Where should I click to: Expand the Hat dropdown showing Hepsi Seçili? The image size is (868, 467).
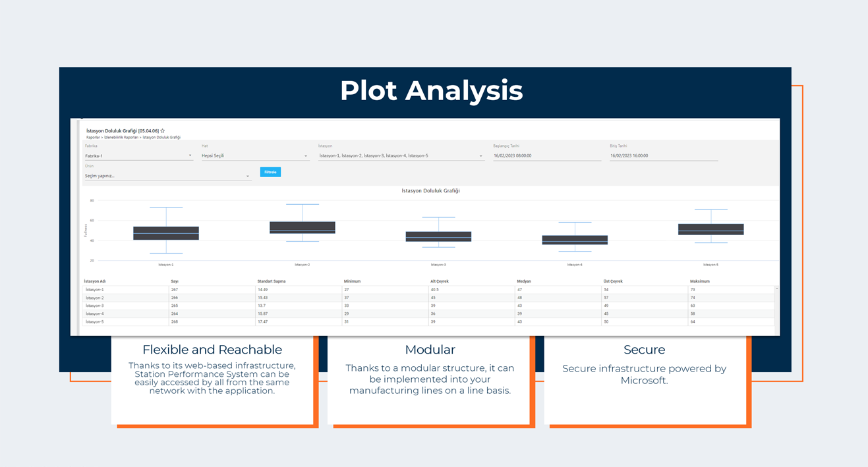point(254,156)
